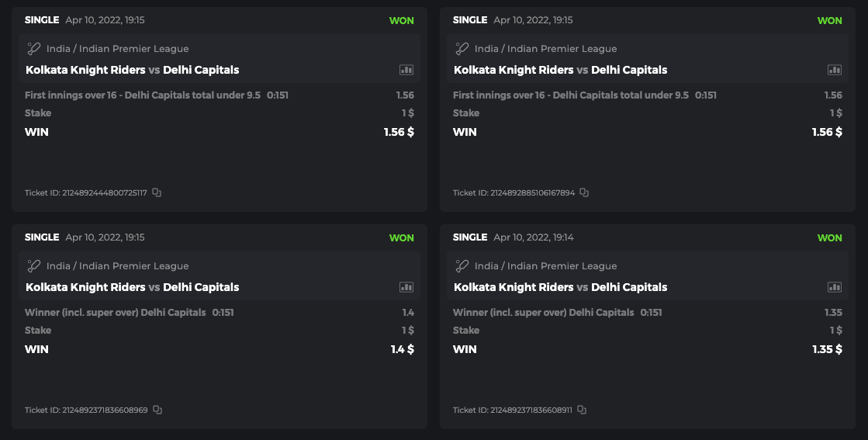This screenshot has width=868, height=440.
Task: Open Kolkata vs Delhi match on ticket 167894
Action: 560,70
